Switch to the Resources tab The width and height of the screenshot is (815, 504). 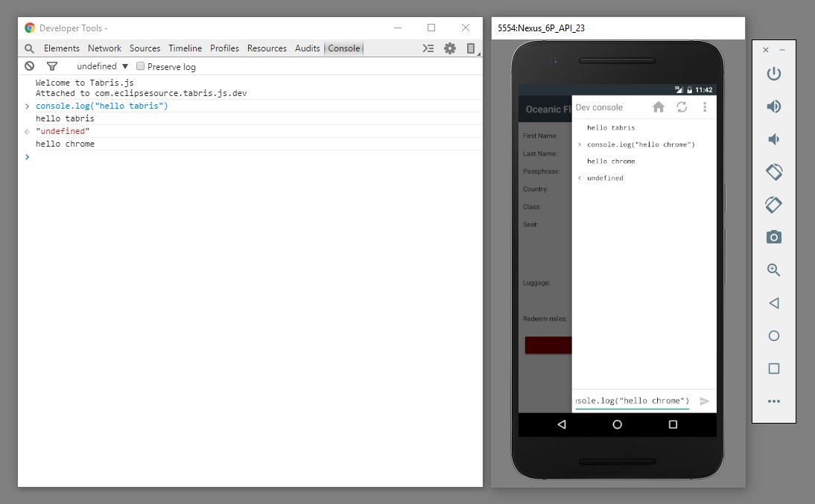coord(267,48)
